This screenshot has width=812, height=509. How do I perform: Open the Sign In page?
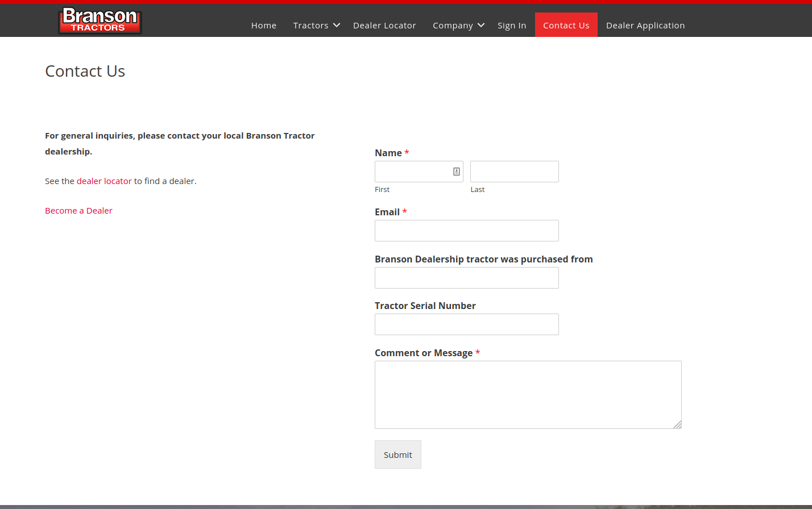512,25
